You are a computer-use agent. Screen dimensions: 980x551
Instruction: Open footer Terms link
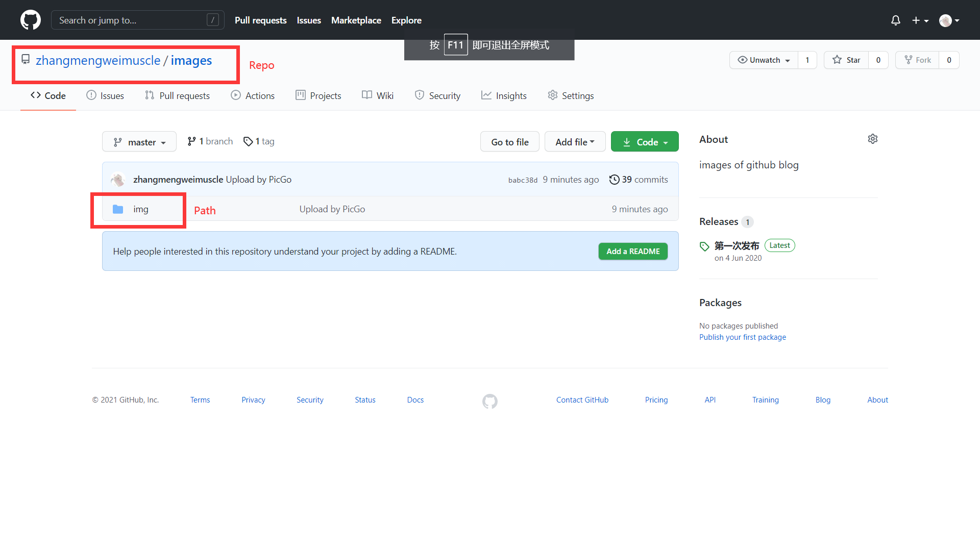point(200,400)
